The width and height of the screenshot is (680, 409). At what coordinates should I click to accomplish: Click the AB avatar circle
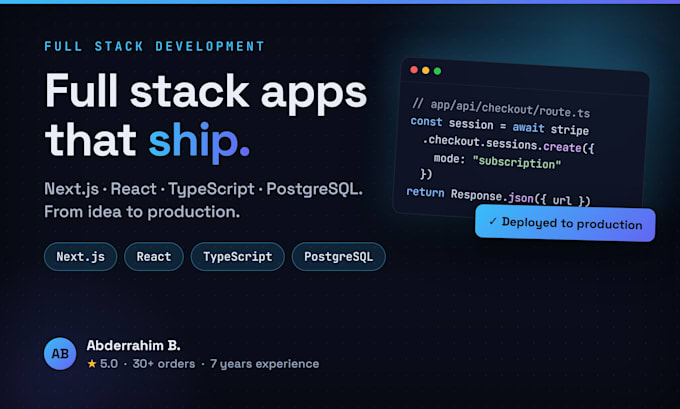click(x=60, y=353)
